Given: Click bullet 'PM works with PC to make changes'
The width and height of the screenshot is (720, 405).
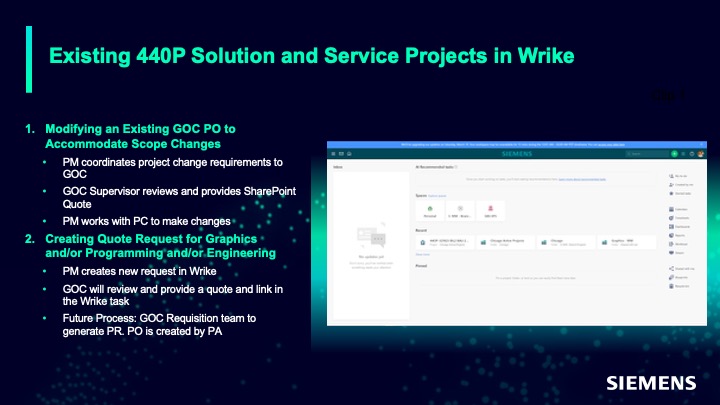Looking at the screenshot, I should (146, 221).
